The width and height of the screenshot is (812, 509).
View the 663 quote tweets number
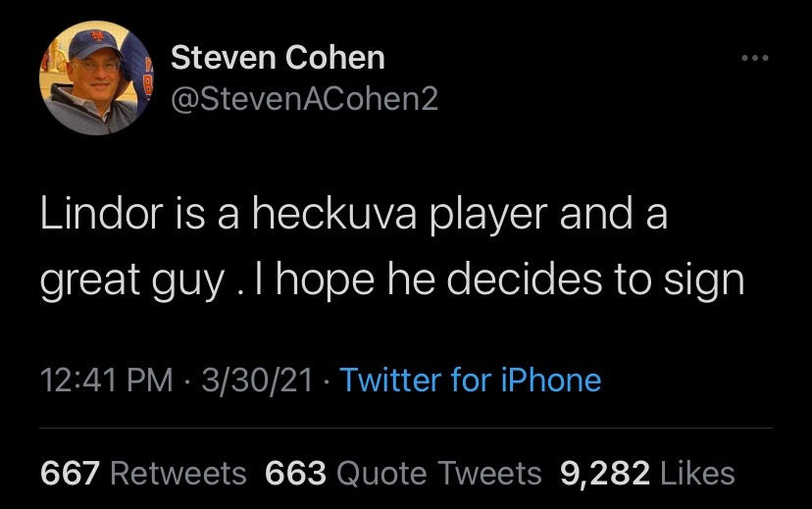click(x=296, y=474)
